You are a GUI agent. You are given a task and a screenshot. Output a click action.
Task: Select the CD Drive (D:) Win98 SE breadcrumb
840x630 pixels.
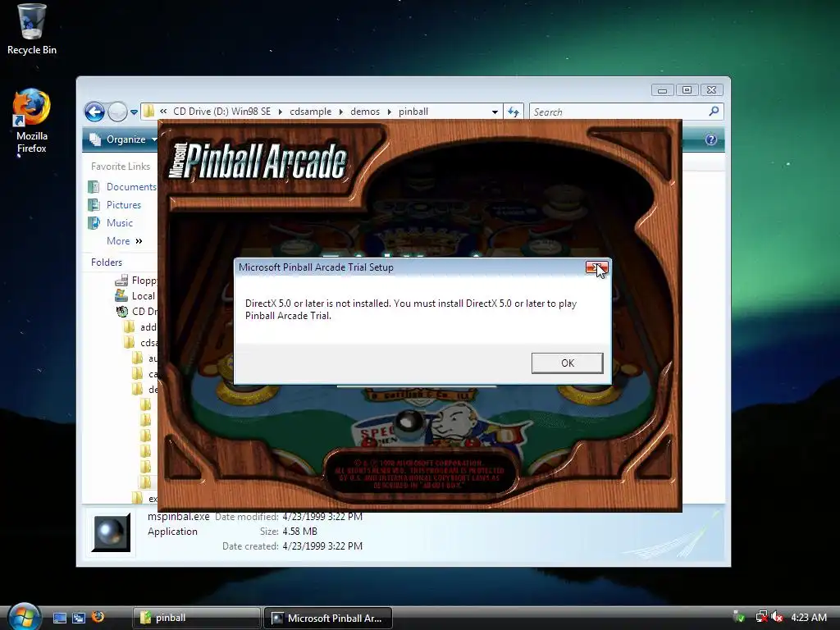[221, 112]
